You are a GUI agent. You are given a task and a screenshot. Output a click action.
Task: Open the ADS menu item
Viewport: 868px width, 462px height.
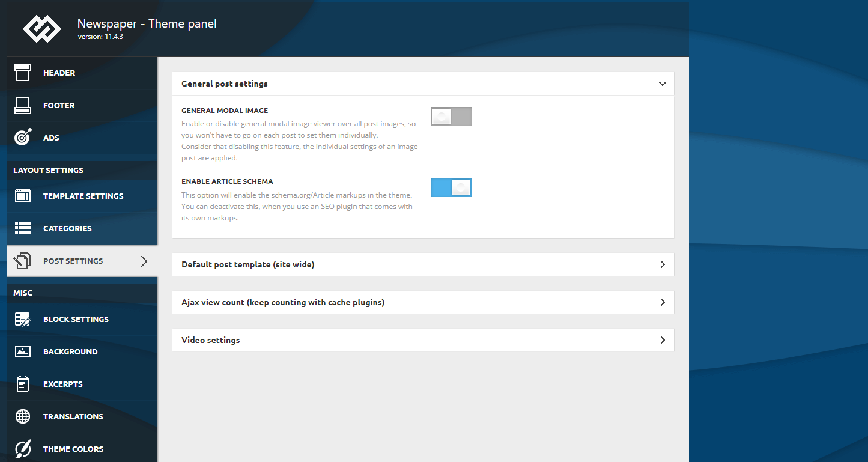pos(82,138)
